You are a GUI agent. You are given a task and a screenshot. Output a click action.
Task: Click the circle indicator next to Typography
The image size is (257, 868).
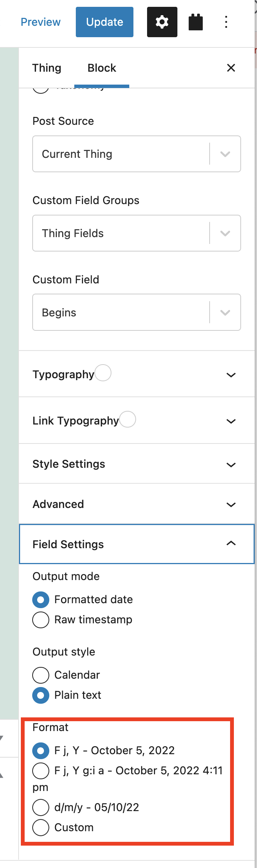point(103,373)
